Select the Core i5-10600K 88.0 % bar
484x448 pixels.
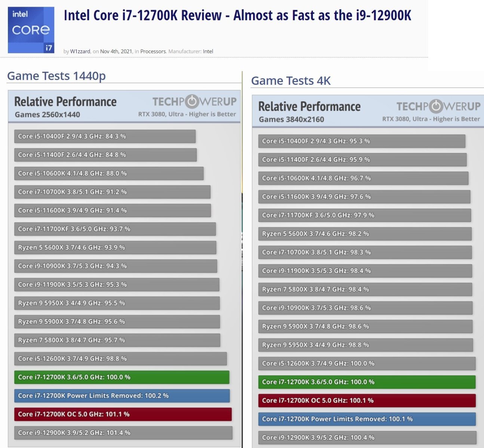pyautogui.click(x=109, y=173)
